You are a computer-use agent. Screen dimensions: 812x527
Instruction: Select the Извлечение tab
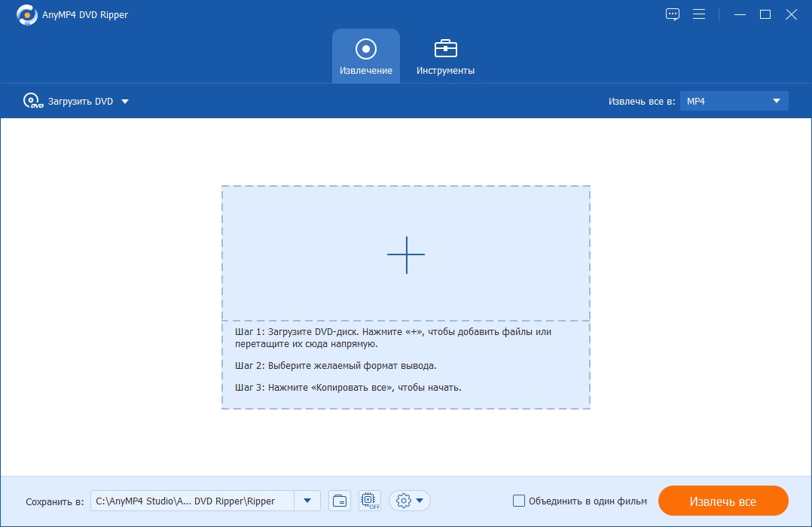click(366, 56)
